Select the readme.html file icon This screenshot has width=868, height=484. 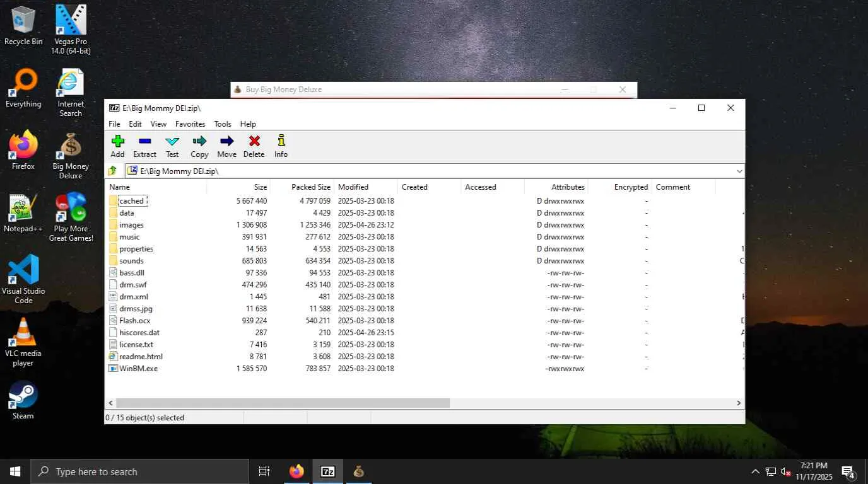(x=113, y=356)
